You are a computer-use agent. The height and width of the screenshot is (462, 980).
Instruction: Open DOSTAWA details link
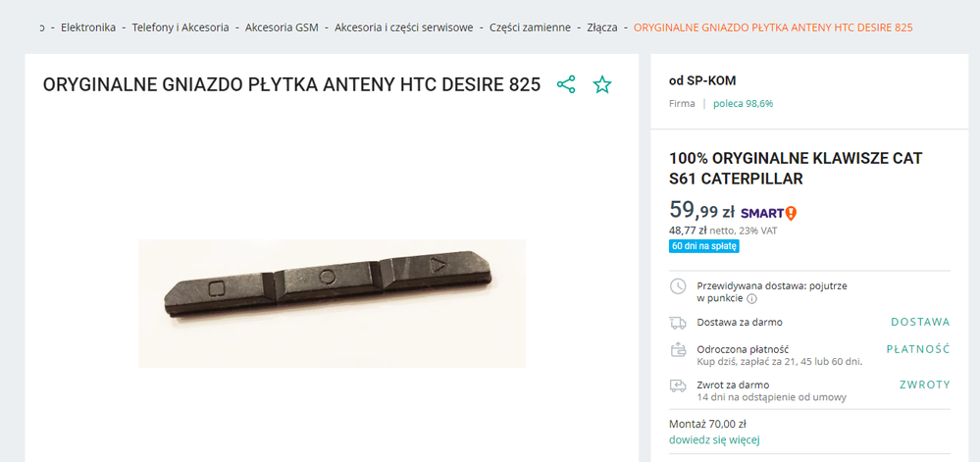tap(920, 322)
